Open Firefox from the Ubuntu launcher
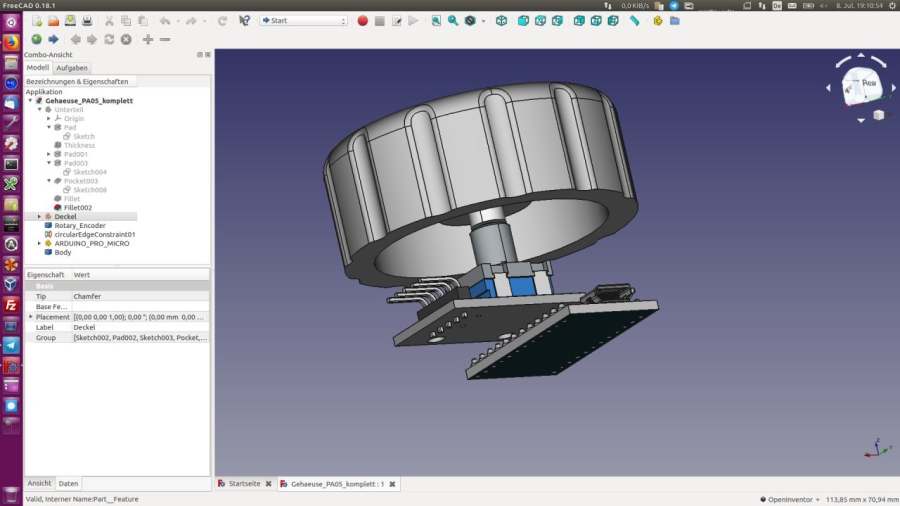This screenshot has width=900, height=506. (x=11, y=42)
